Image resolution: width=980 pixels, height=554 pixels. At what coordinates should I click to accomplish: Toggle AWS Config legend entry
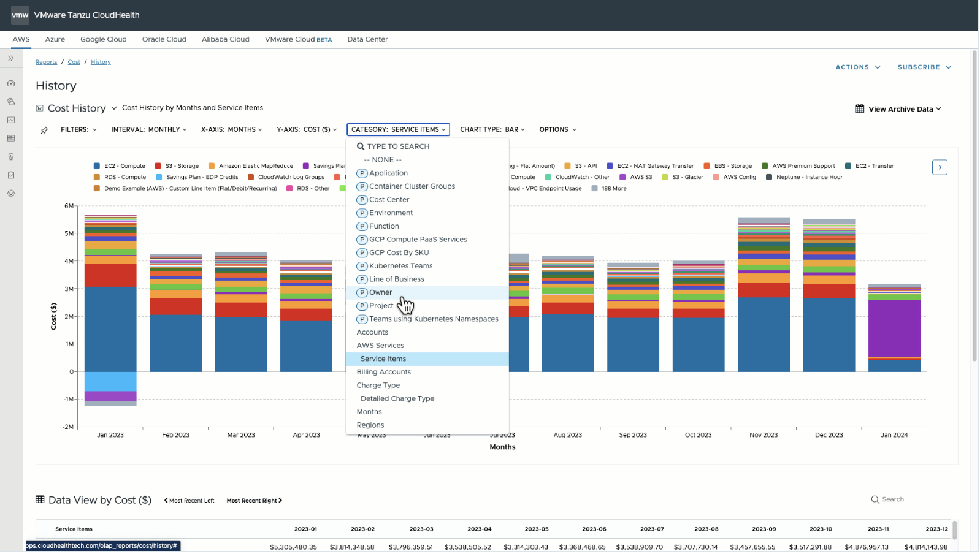tap(735, 177)
